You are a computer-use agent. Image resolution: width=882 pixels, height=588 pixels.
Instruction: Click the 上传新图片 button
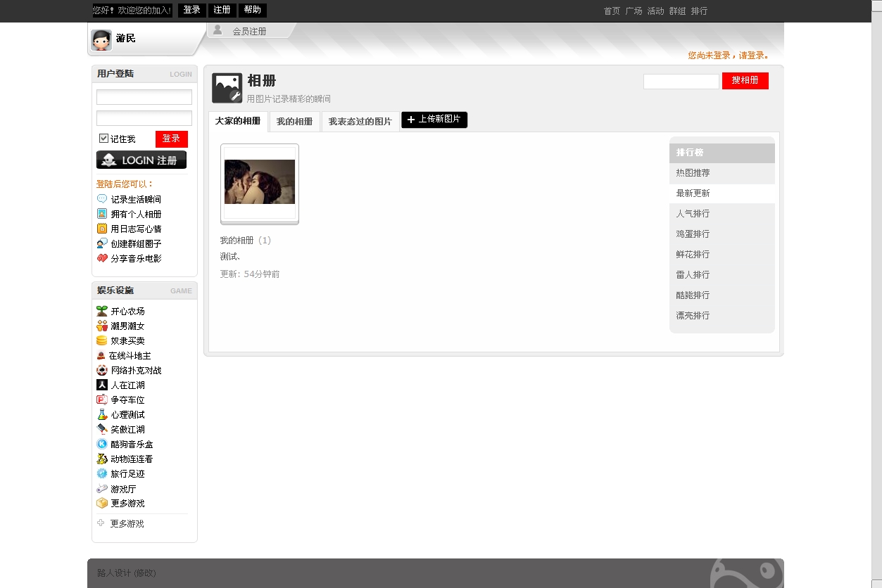tap(434, 120)
